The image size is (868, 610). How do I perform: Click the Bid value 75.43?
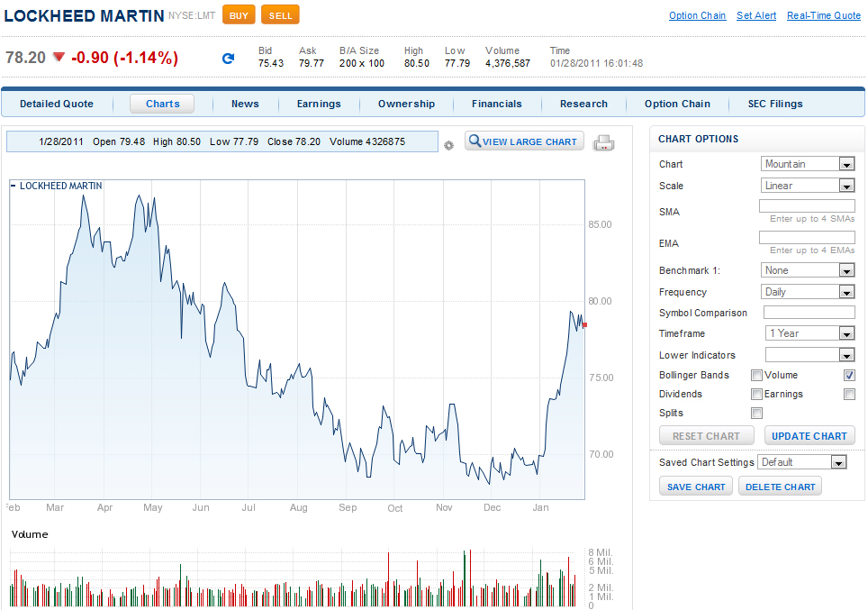pos(271,63)
